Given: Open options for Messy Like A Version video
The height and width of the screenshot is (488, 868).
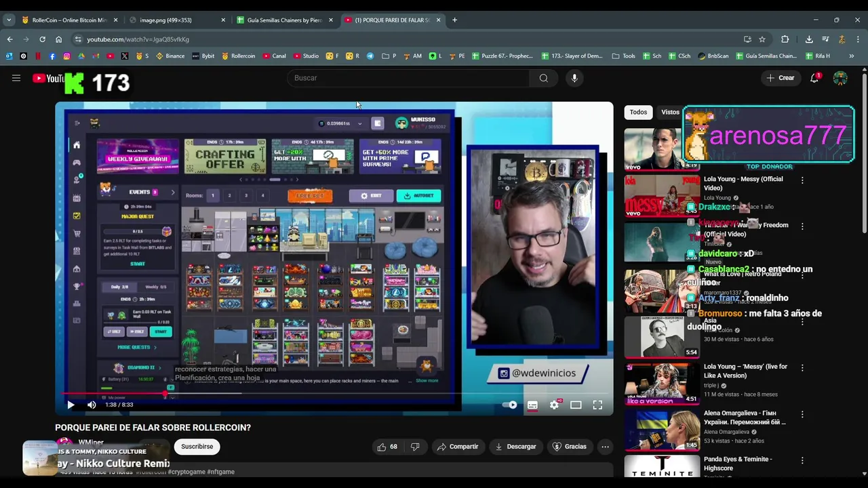Looking at the screenshot, I should pyautogui.click(x=802, y=368).
